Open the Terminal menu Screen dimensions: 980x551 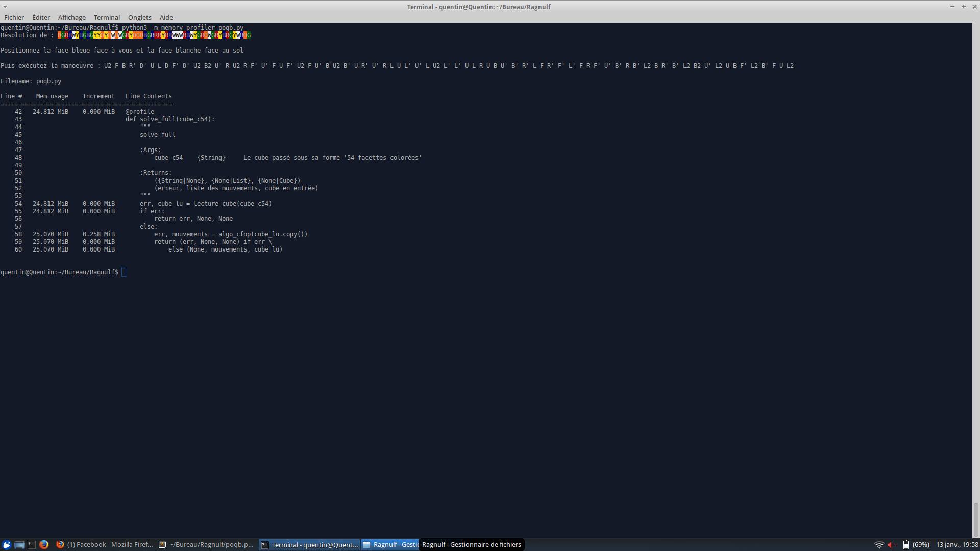(107, 17)
